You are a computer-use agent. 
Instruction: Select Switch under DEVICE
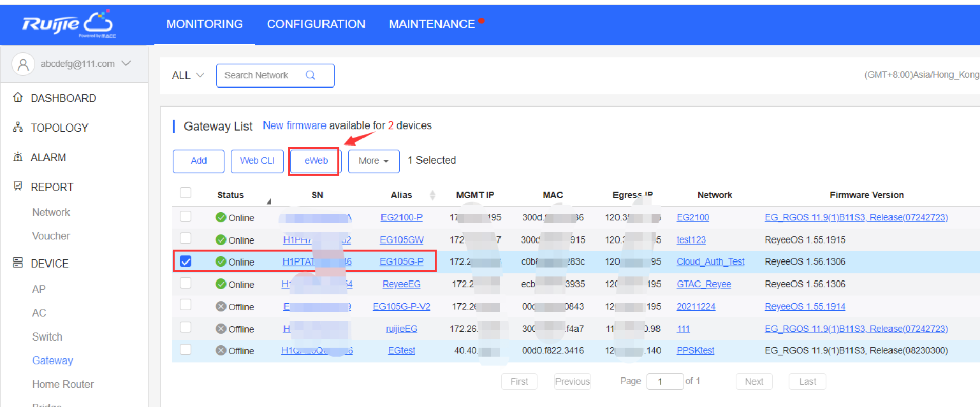pyautogui.click(x=47, y=337)
